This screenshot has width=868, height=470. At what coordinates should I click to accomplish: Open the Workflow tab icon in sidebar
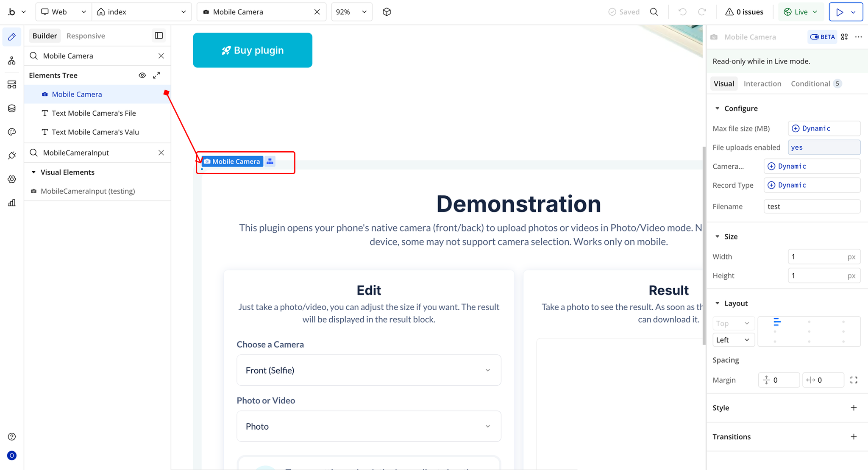[x=12, y=61]
